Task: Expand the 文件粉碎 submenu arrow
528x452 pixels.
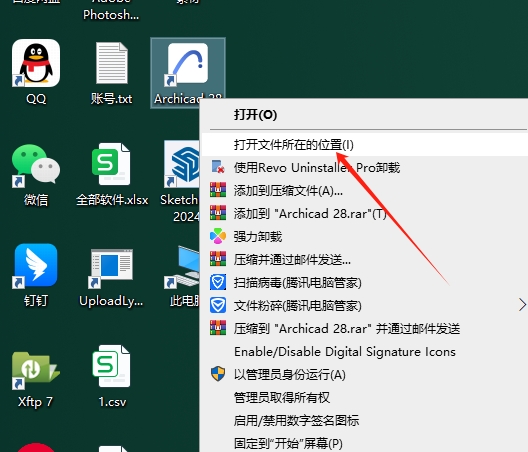Action: (x=522, y=305)
